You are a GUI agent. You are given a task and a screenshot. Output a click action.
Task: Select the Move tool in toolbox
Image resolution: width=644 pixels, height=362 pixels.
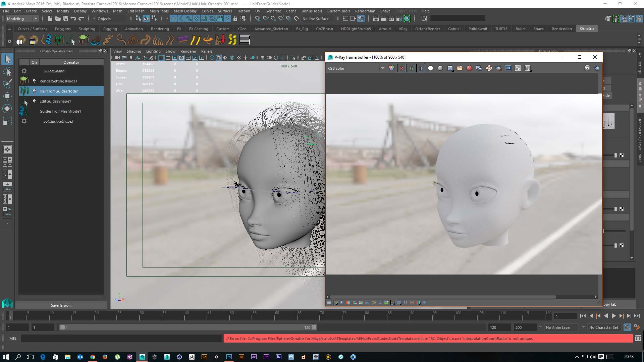point(7,96)
